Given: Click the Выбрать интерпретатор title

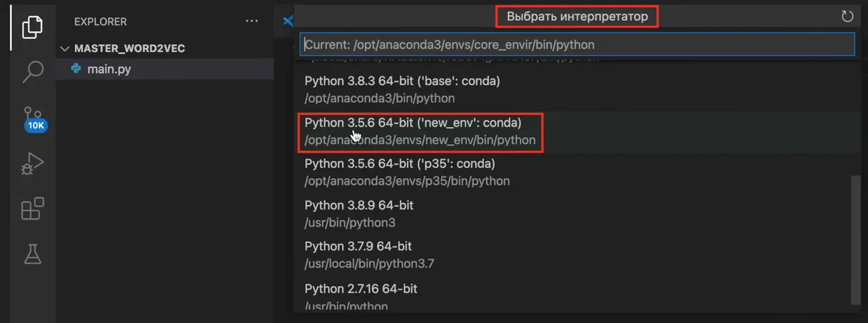Looking at the screenshot, I should pos(576,16).
